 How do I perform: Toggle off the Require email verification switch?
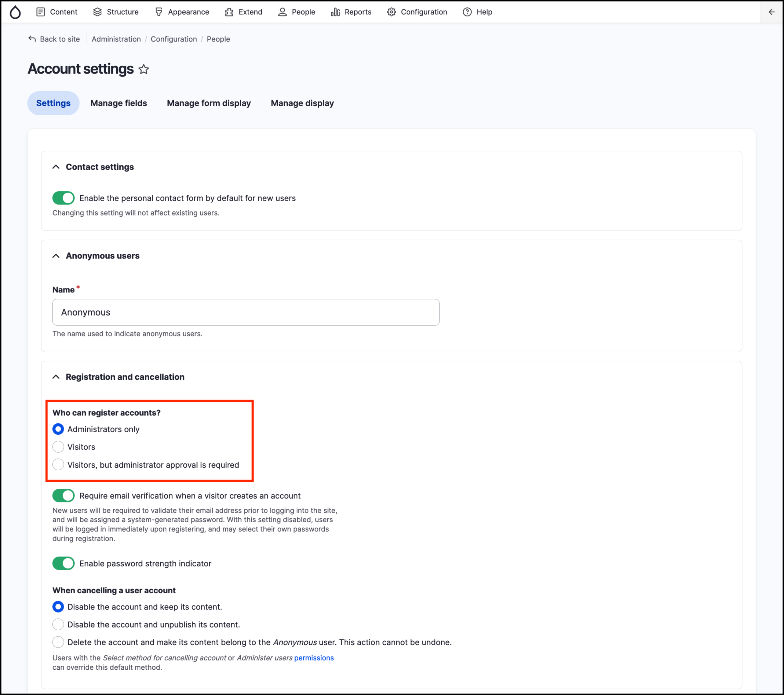pyautogui.click(x=63, y=496)
